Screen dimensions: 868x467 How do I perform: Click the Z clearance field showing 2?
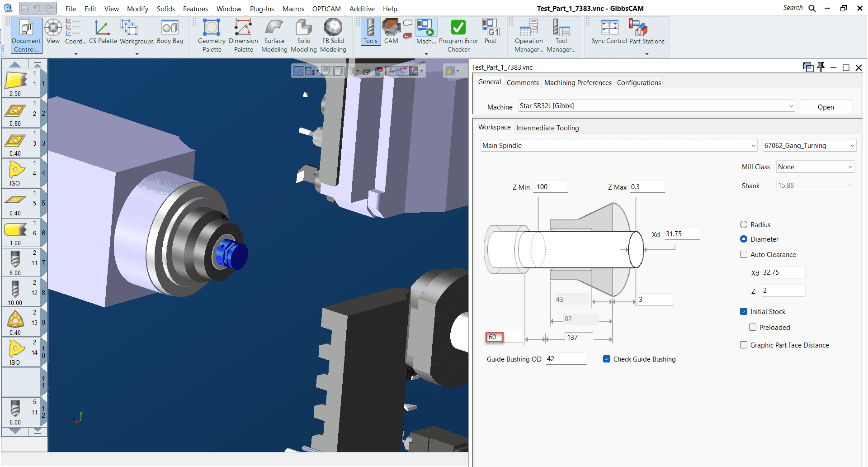tap(783, 290)
